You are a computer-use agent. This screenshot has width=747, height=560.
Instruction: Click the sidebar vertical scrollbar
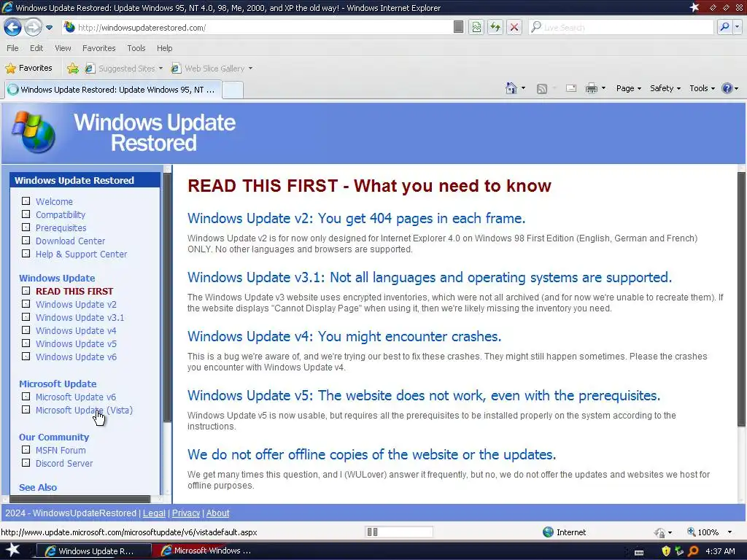167,297
